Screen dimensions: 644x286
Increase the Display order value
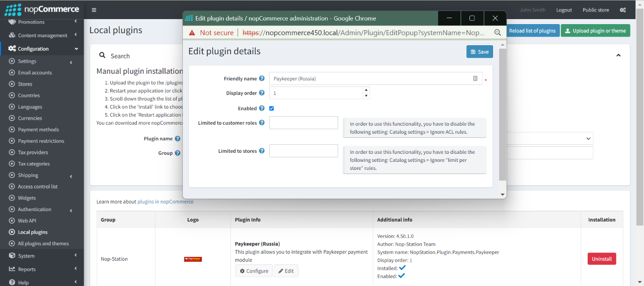click(x=366, y=90)
